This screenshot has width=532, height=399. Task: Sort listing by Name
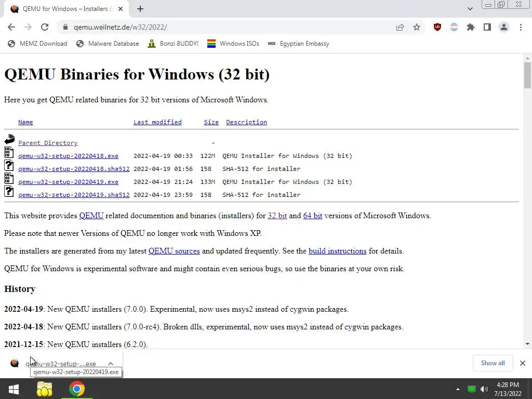[x=25, y=122]
